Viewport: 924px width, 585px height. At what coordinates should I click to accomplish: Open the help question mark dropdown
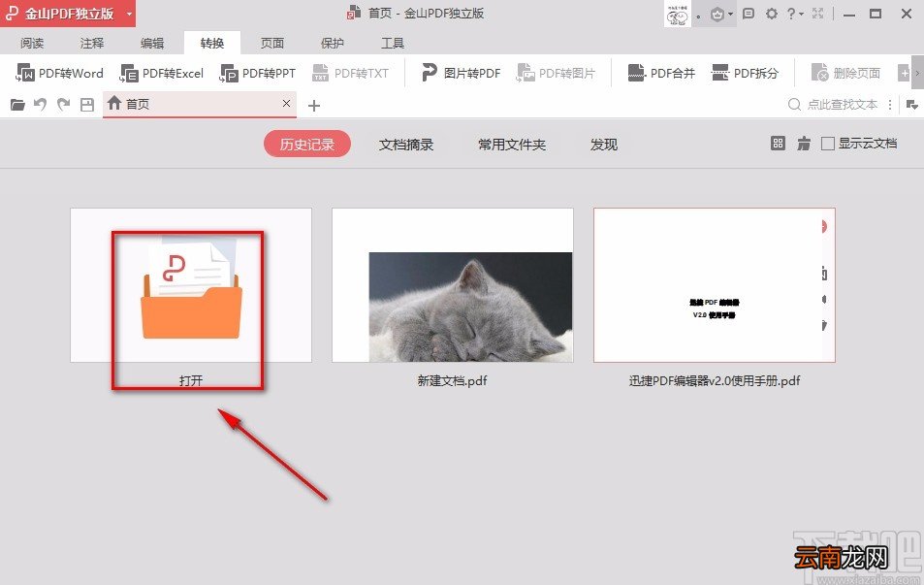click(795, 13)
